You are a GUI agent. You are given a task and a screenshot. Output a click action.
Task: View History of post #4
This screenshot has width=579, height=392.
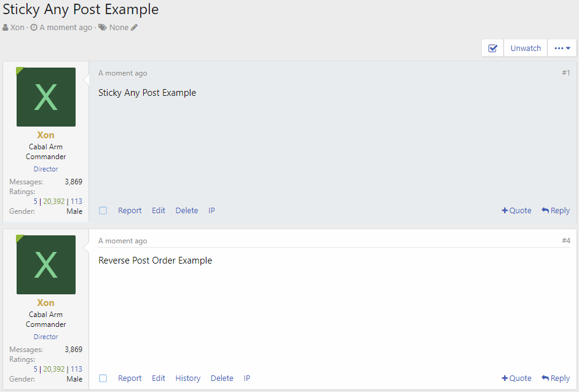pyautogui.click(x=188, y=378)
